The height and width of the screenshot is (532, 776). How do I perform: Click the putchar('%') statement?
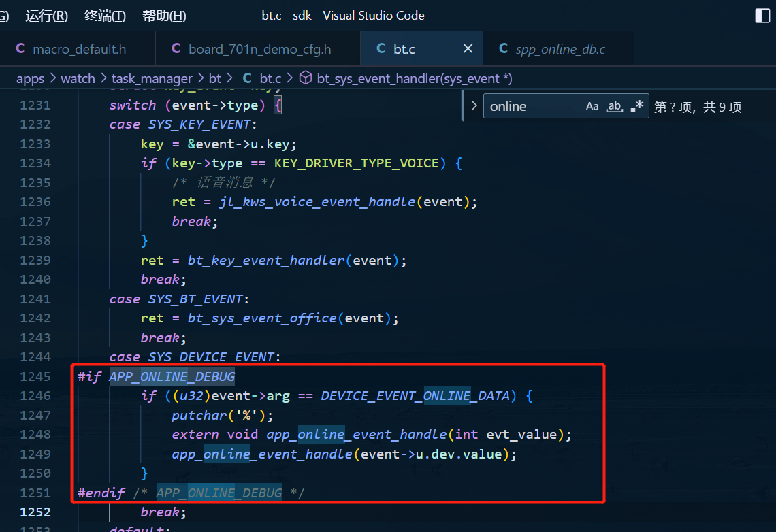point(222,415)
